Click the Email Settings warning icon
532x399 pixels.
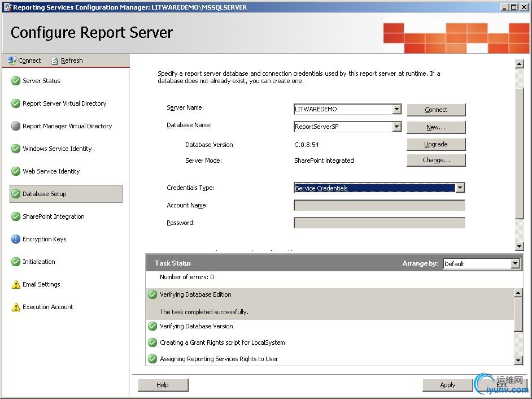(16, 284)
